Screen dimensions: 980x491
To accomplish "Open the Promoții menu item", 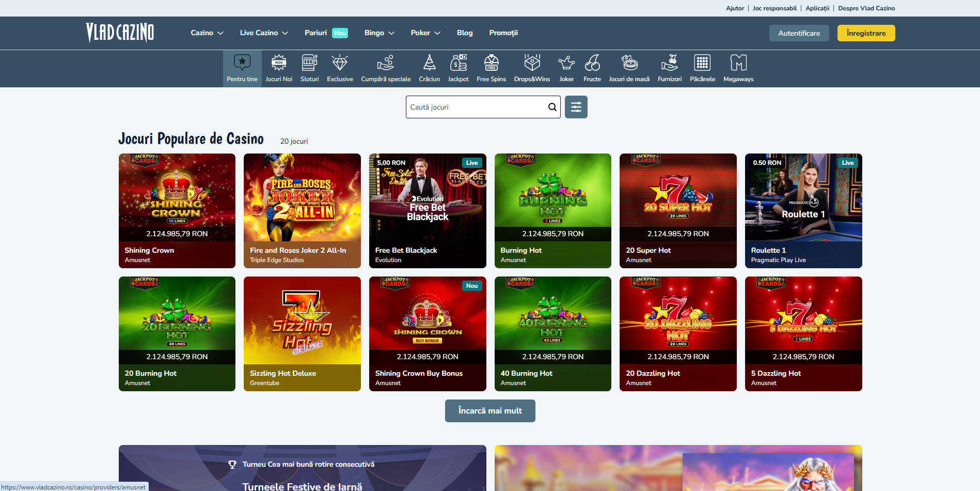I will click(x=503, y=33).
